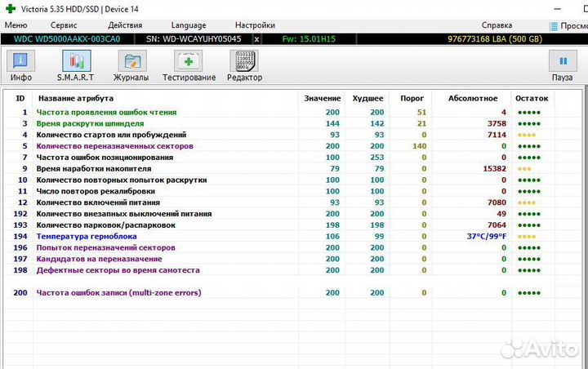The height and width of the screenshot is (369, 588).
Task: Open Журналы logs icon
Action: tap(131, 64)
